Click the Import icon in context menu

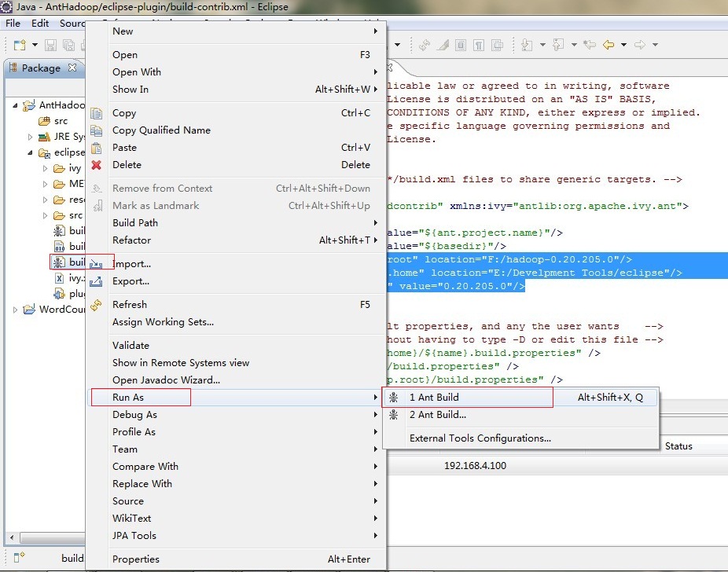coord(96,264)
